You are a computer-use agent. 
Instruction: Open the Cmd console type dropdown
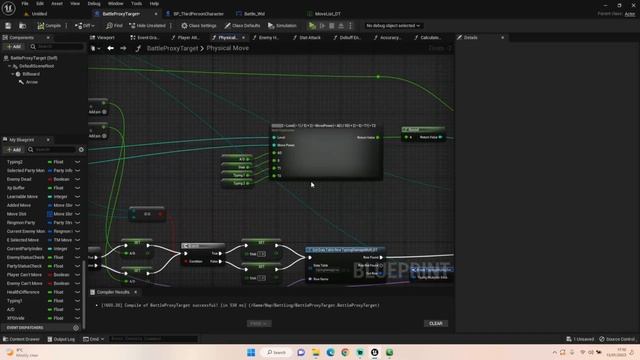pos(93,339)
